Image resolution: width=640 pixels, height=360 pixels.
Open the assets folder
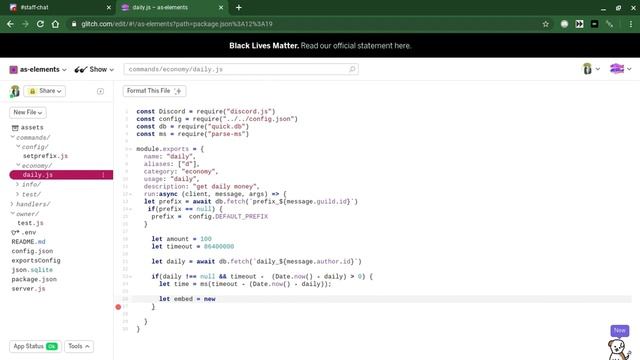[x=28, y=128]
